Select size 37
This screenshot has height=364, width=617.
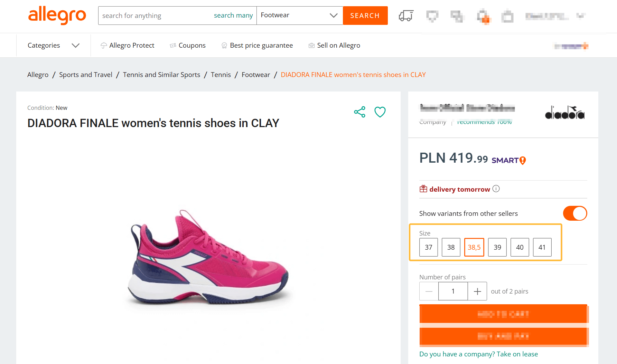click(429, 247)
